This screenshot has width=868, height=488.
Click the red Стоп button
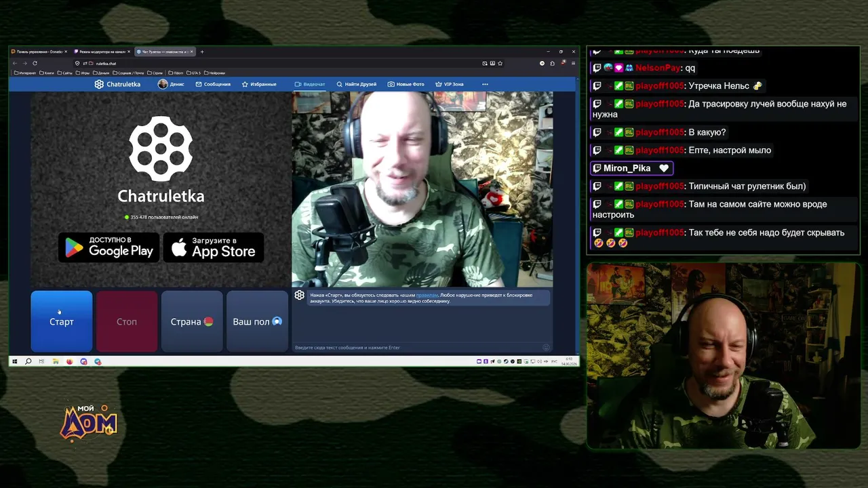126,321
